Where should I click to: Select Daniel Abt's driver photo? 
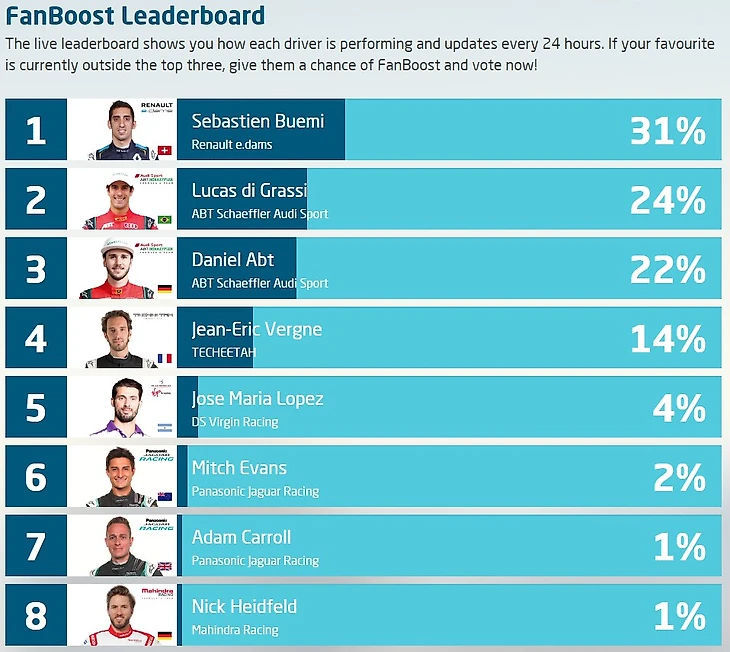click(122, 269)
